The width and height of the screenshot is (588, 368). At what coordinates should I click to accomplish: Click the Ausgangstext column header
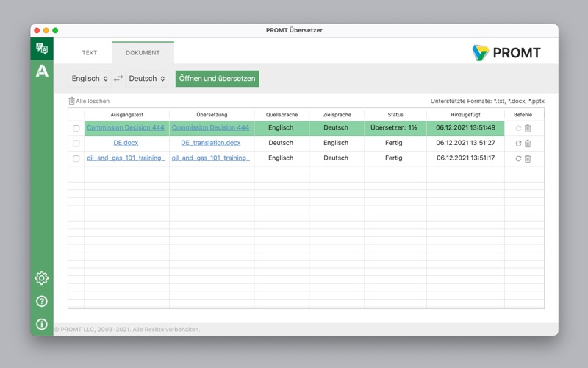pyautogui.click(x=126, y=115)
